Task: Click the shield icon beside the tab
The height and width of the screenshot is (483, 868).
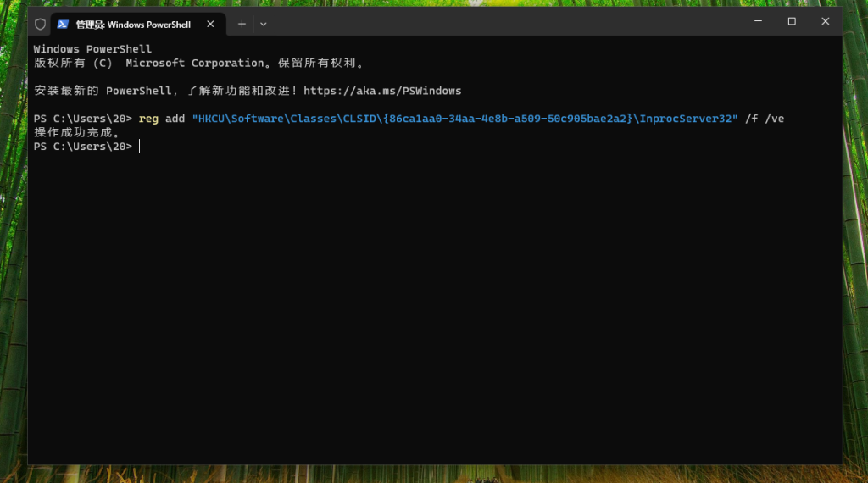Action: click(x=40, y=25)
